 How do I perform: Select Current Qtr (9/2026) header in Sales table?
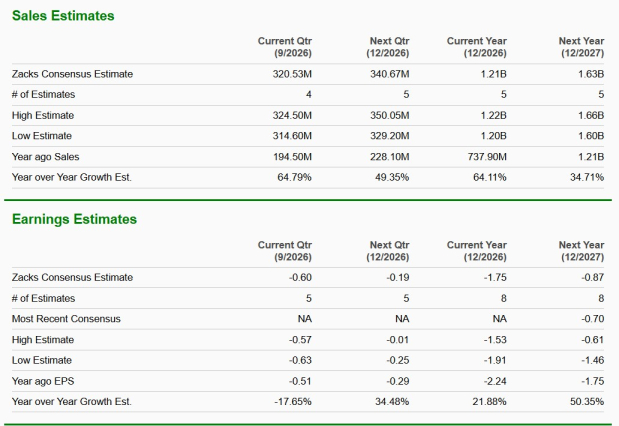(x=285, y=47)
